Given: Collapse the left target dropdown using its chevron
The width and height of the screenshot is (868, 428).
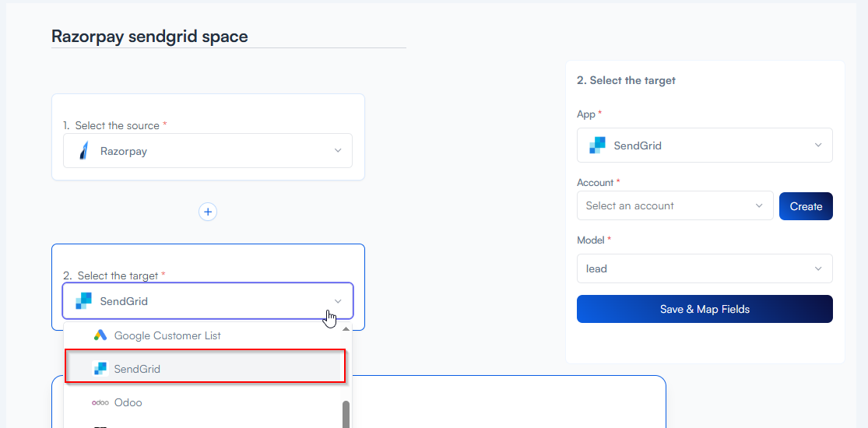Looking at the screenshot, I should tap(338, 301).
